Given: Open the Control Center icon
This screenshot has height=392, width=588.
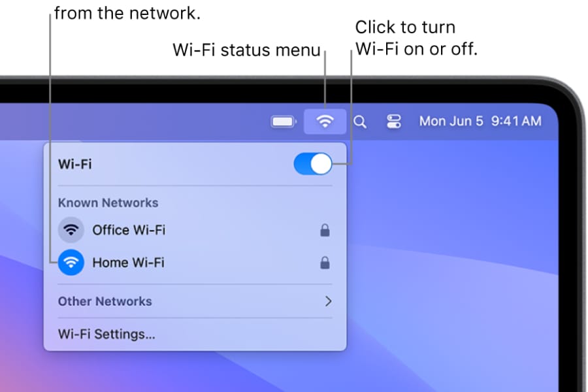Looking at the screenshot, I should [x=393, y=122].
